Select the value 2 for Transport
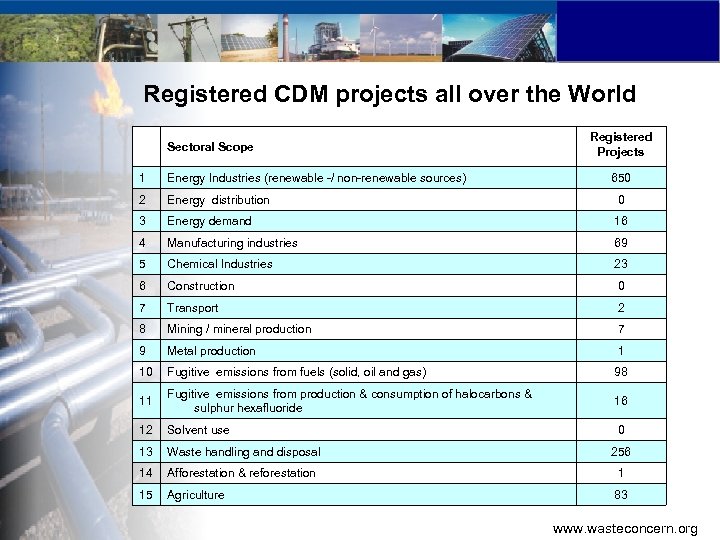 coord(621,308)
